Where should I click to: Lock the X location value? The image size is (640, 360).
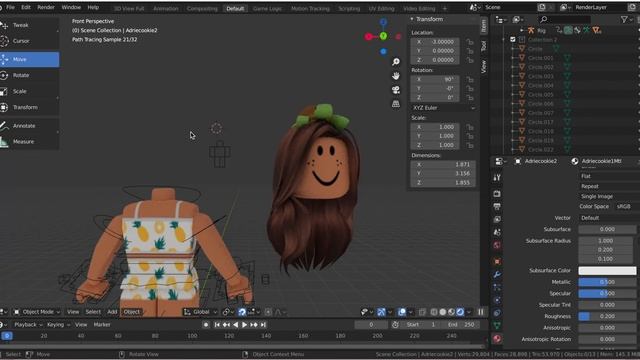470,42
